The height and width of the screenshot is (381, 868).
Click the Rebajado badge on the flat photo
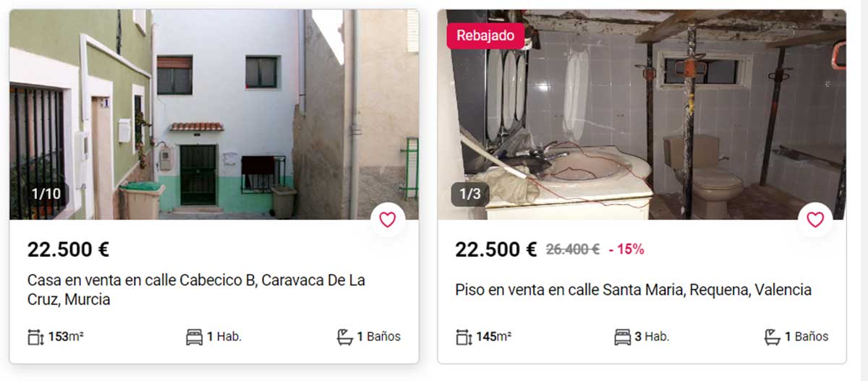(x=485, y=35)
